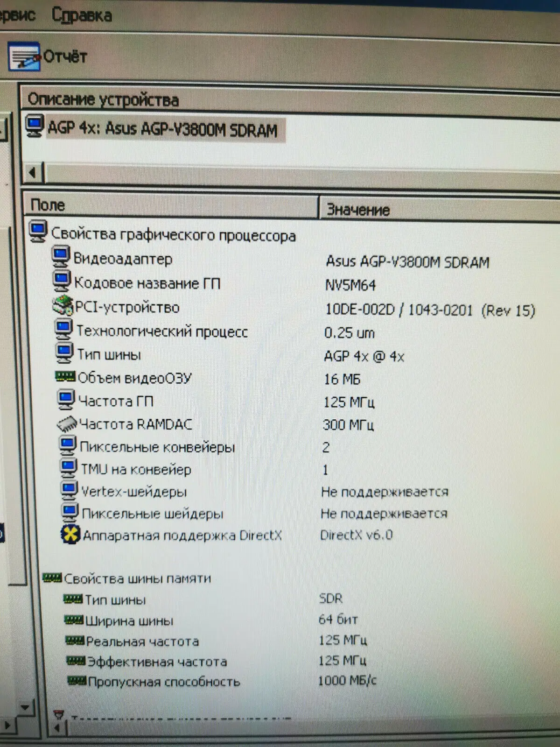Click the Пиксельные конвейеры row icon

coord(68,445)
